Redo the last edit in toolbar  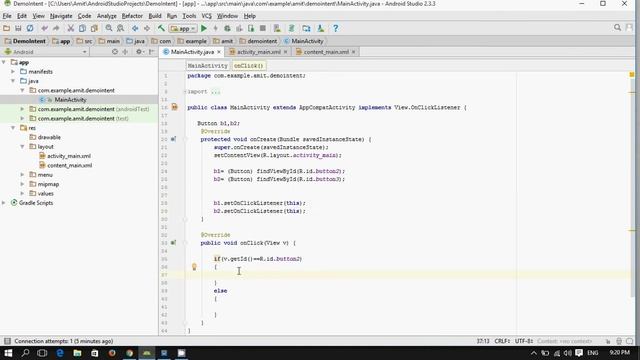point(56,28)
